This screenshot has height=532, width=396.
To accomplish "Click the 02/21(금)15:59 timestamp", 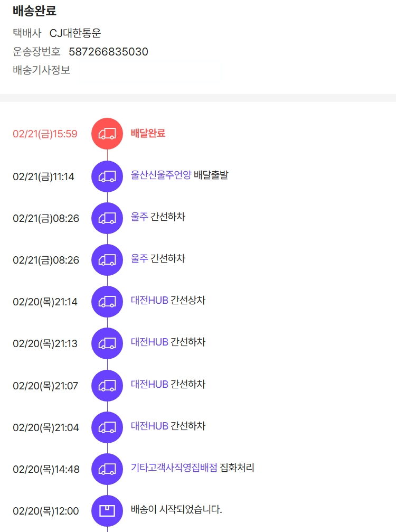I will (x=45, y=134).
